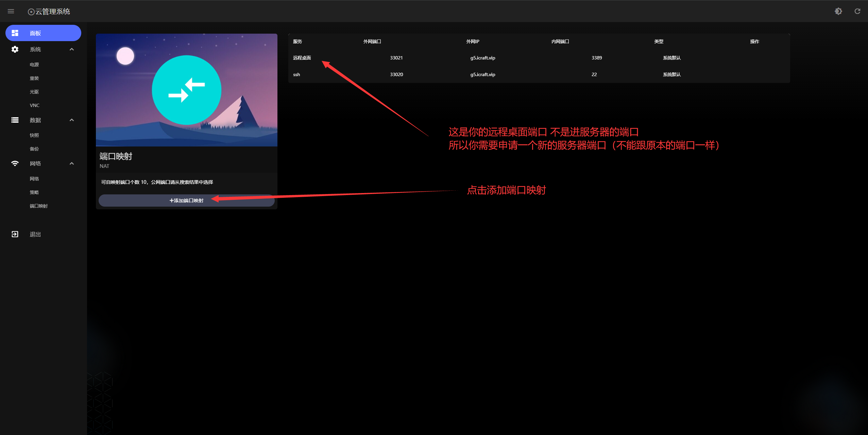Screen dimensions: 868x435
Task: Click the 添加端口映射 button
Action: (186, 201)
